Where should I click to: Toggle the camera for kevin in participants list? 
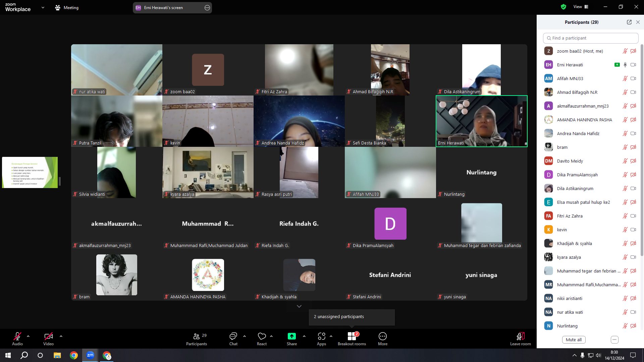click(x=633, y=230)
